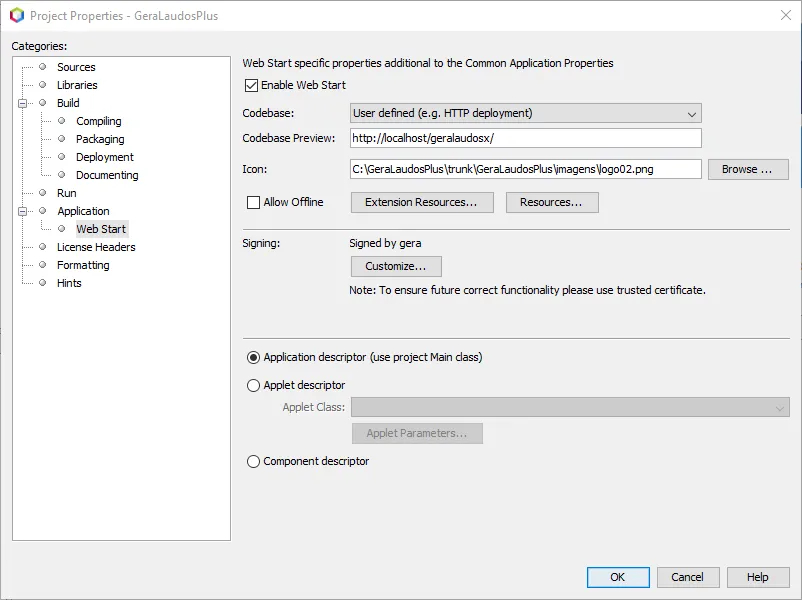Click the bullet icon next to Hints
The image size is (802, 600).
pyautogui.click(x=43, y=283)
